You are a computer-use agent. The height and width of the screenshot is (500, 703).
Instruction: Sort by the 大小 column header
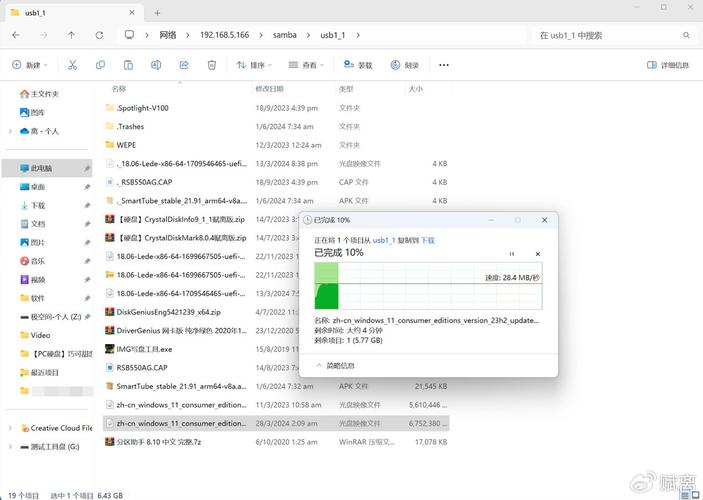415,89
